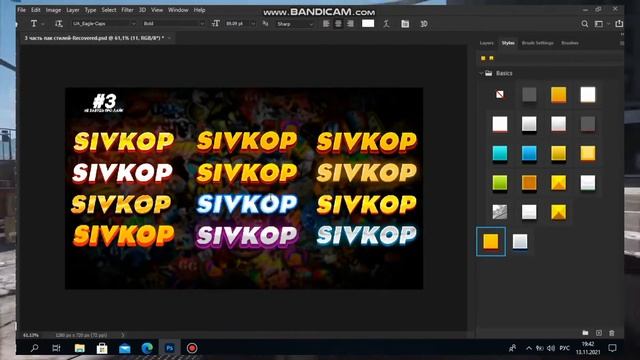
Task: Open the font size dropdown arrow
Action: click(253, 24)
